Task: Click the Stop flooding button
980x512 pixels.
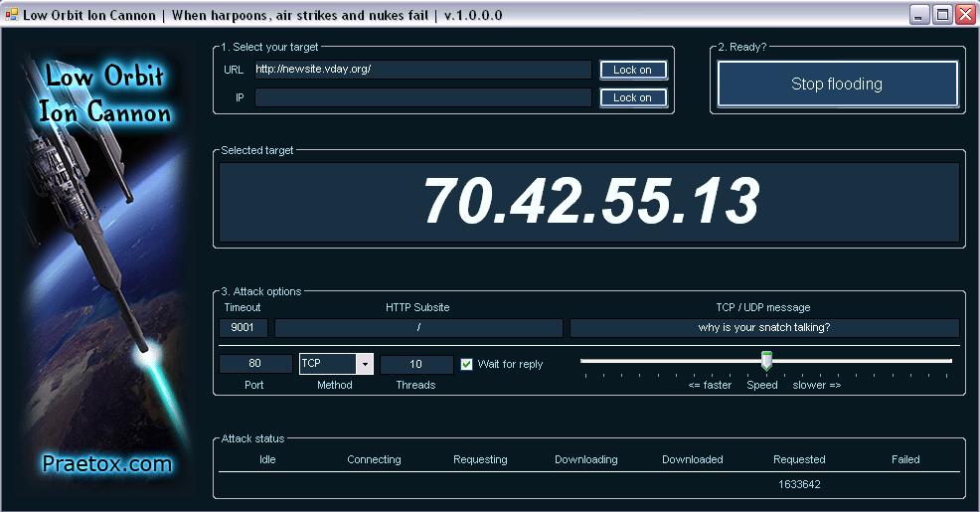Action: (837, 84)
